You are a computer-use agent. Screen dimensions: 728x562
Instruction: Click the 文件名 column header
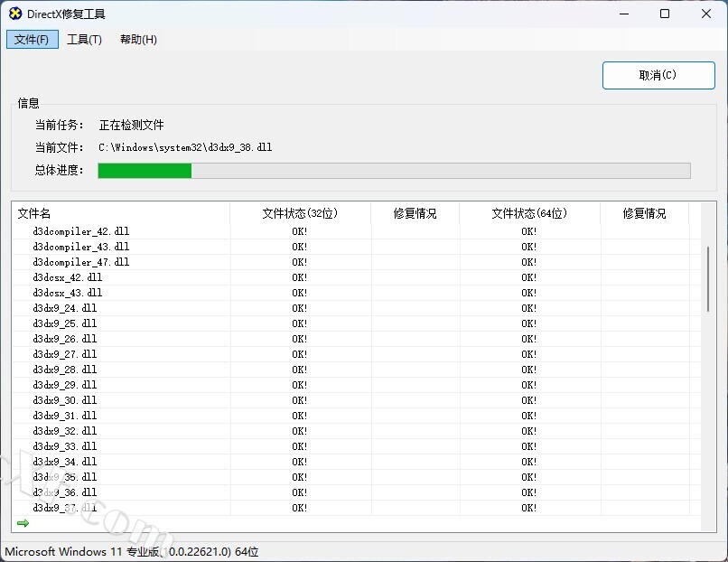pos(121,213)
